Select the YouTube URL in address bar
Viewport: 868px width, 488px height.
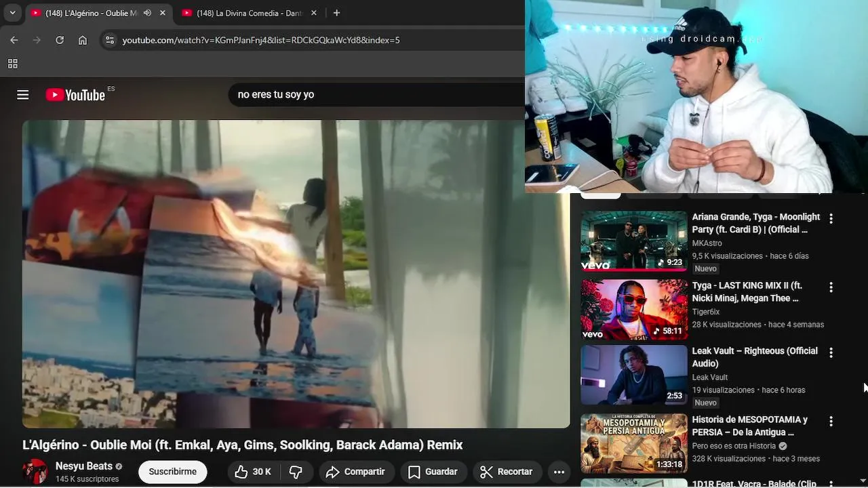[x=261, y=40]
